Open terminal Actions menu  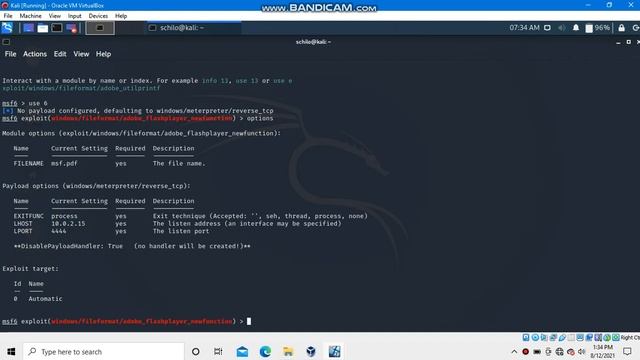click(35, 54)
